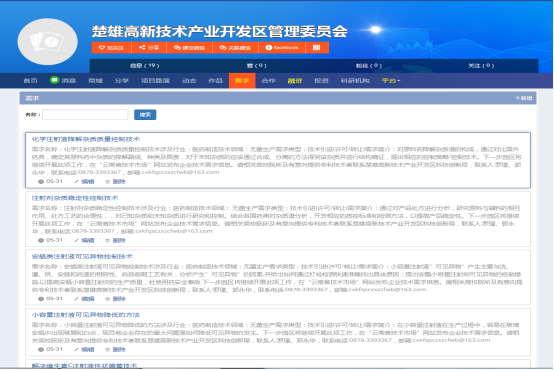Delete the 小容量注射液 entry
Screen dimensions: 554x370
point(116,349)
